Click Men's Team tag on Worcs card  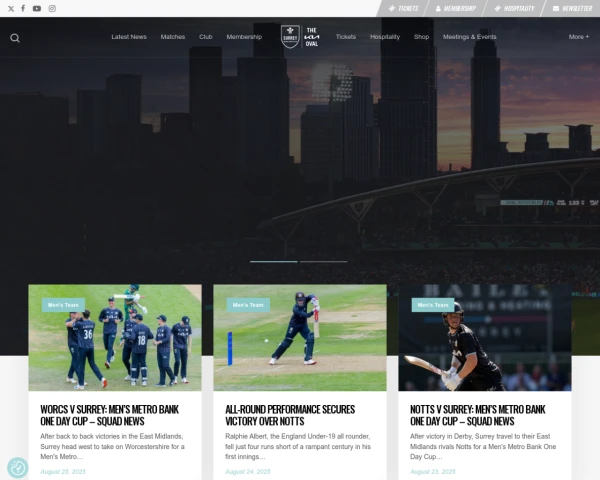tap(63, 305)
